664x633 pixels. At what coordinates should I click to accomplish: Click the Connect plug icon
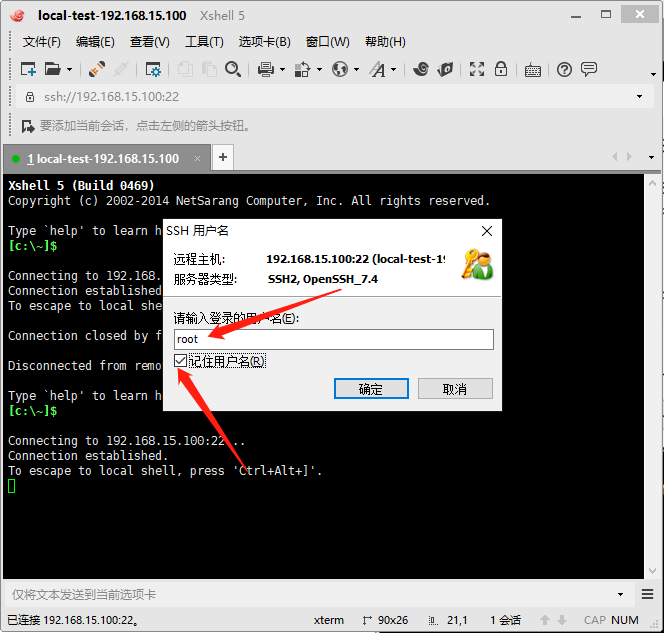pos(97,69)
